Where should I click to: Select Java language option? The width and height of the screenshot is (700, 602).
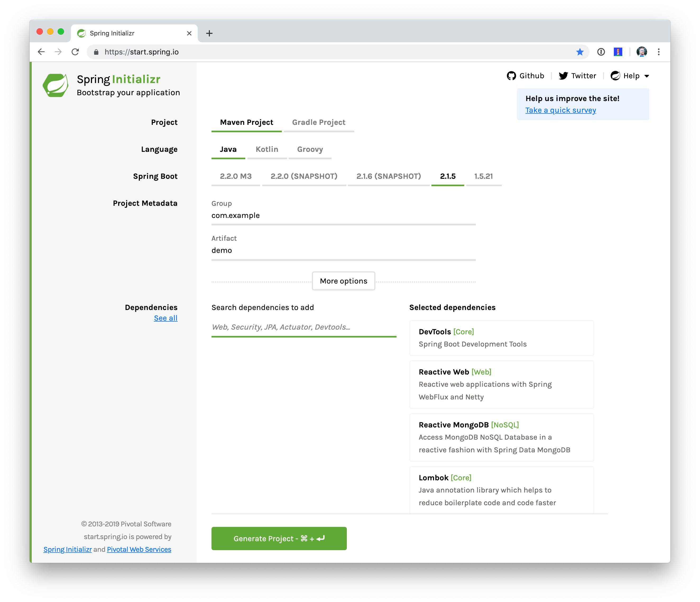228,149
